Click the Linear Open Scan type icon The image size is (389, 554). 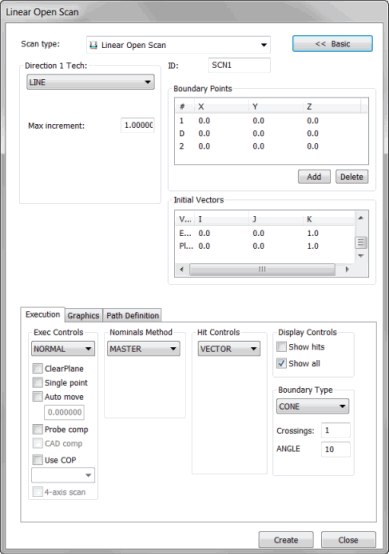(93, 45)
